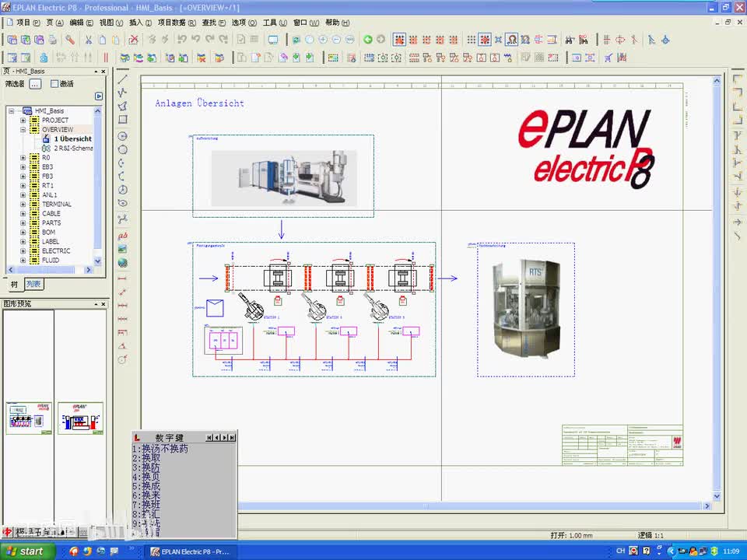Click the blue padlock toolbar icon
Screen dimensions: 747x560
44,58
